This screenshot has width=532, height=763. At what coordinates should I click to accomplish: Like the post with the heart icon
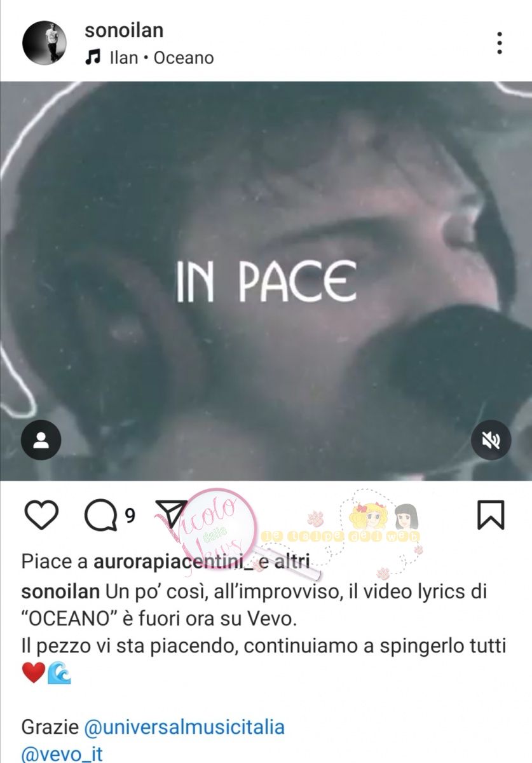pyautogui.click(x=41, y=515)
